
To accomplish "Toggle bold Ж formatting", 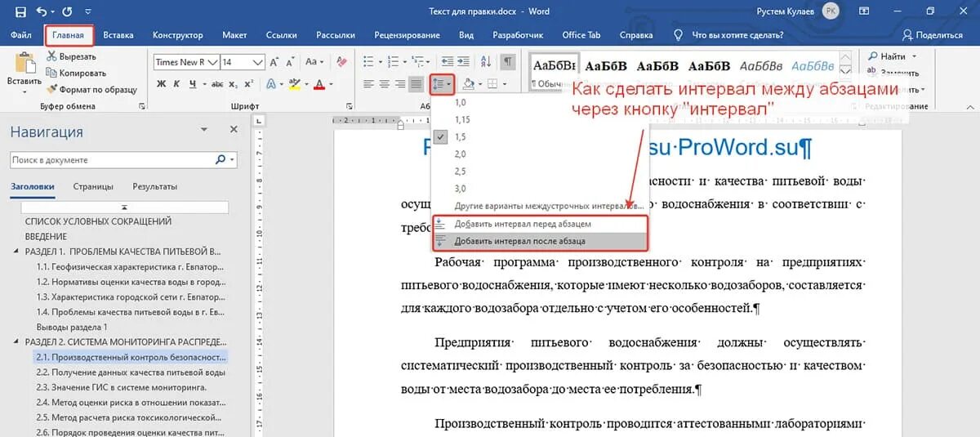I will [x=162, y=84].
